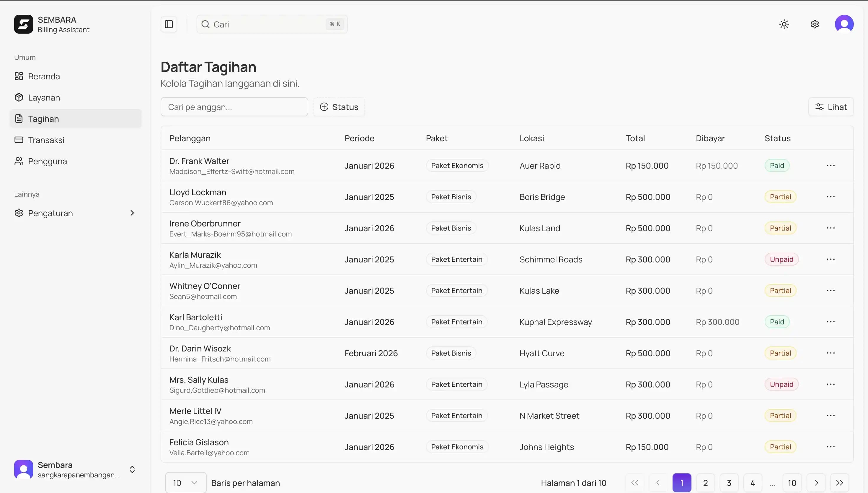Click the Cari pelanggan search field
868x493 pixels.
click(234, 107)
